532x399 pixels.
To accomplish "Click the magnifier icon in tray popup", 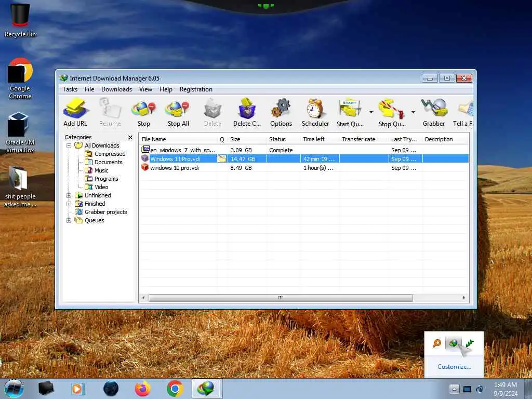I will coord(436,343).
